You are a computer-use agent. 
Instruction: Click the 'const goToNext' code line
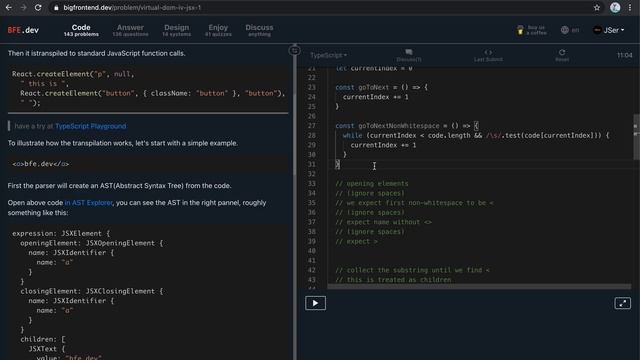pos(382,87)
